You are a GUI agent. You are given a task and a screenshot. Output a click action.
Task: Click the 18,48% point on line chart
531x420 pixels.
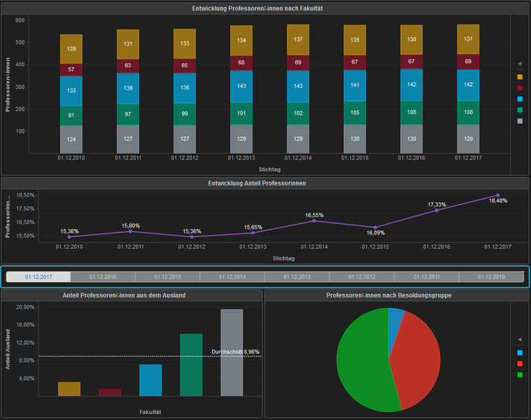[x=498, y=195]
